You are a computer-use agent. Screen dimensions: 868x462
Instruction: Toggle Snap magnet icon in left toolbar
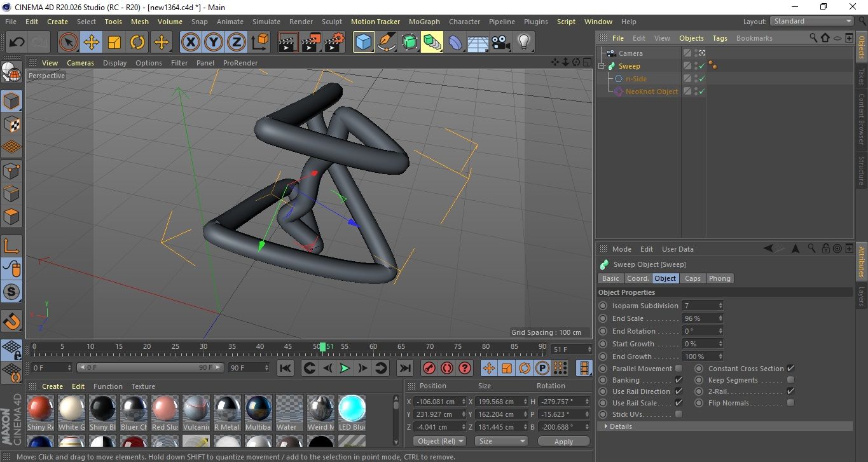tap(11, 321)
